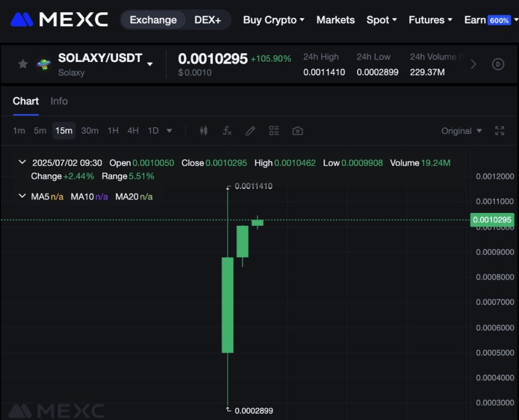Switch to DEX+ mode

[208, 20]
